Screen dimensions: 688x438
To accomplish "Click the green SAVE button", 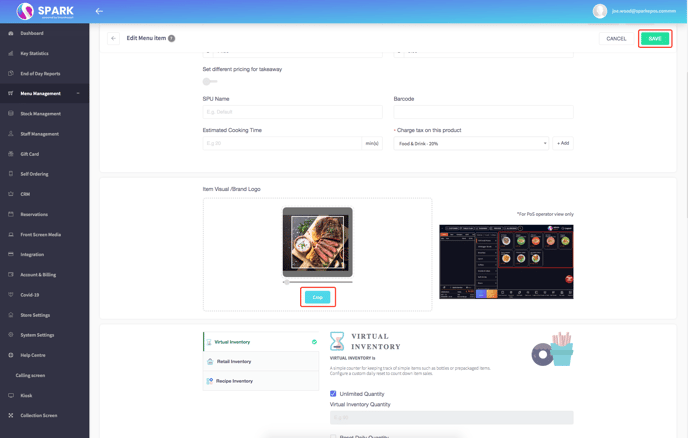I will (x=655, y=39).
